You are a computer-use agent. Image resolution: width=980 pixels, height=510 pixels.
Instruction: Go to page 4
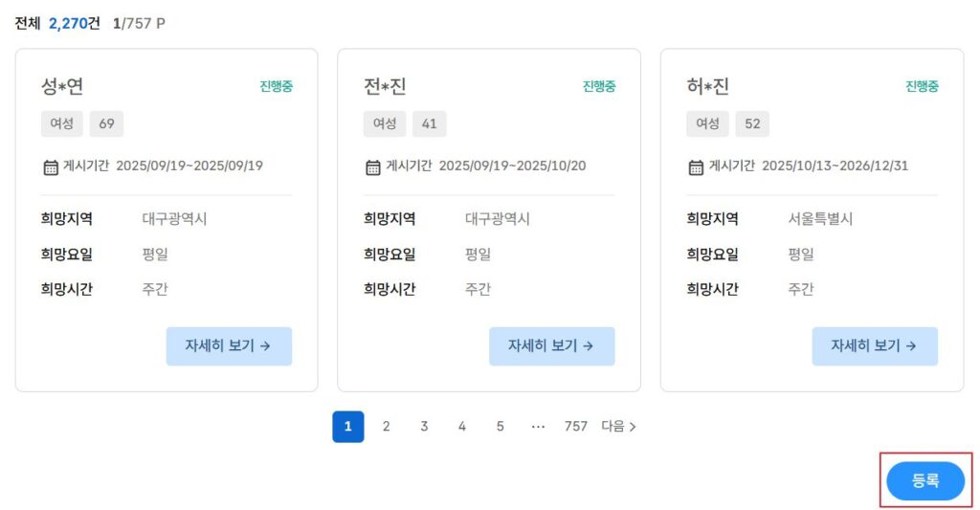462,426
